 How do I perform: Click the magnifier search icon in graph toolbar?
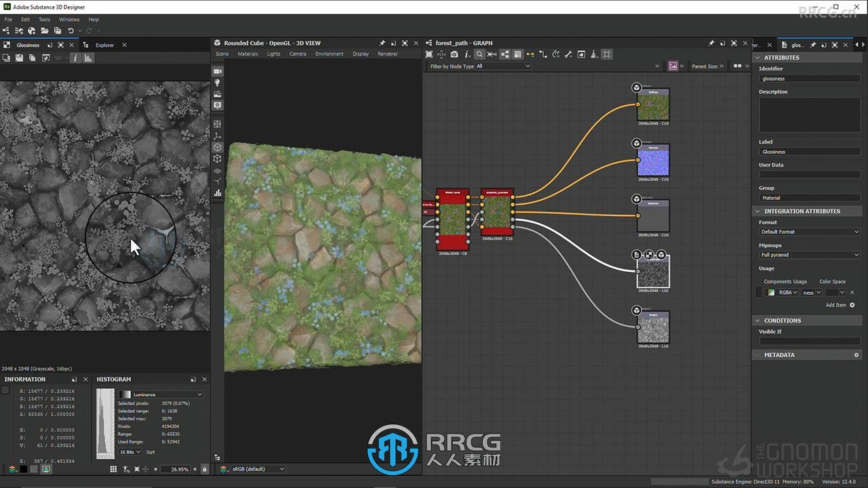(479, 54)
